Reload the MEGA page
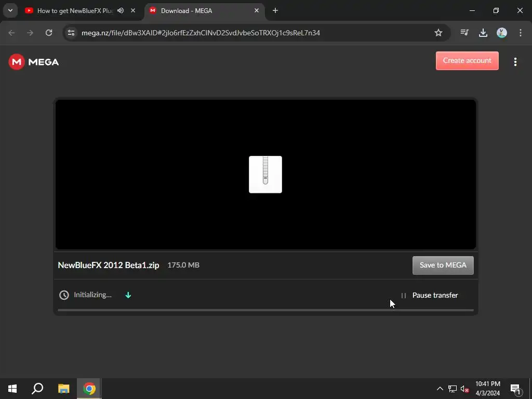Screen dimensions: 532x399 pyautogui.click(x=49, y=33)
